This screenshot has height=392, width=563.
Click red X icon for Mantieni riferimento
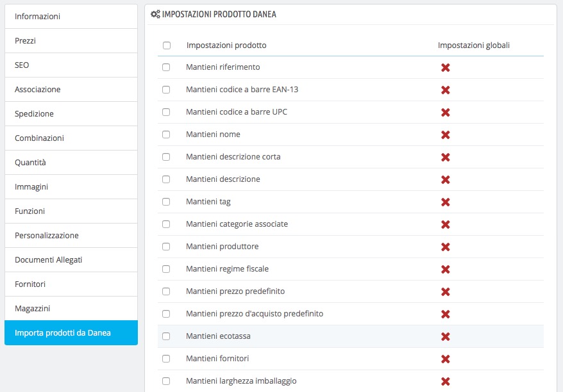point(446,67)
